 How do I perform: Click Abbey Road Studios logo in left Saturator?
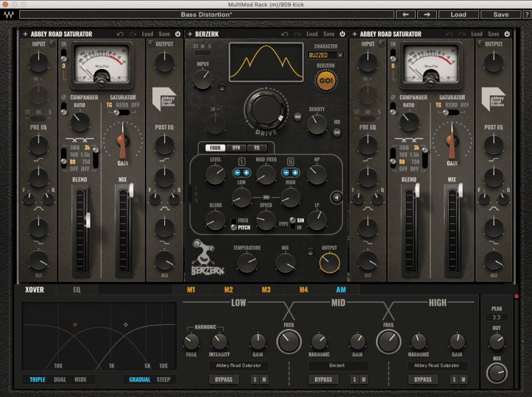164,99
